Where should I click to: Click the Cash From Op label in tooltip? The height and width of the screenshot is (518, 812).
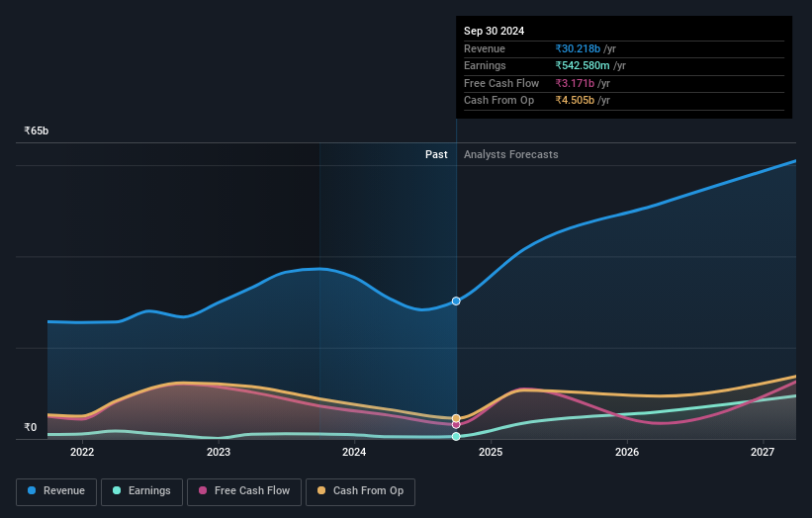click(498, 101)
